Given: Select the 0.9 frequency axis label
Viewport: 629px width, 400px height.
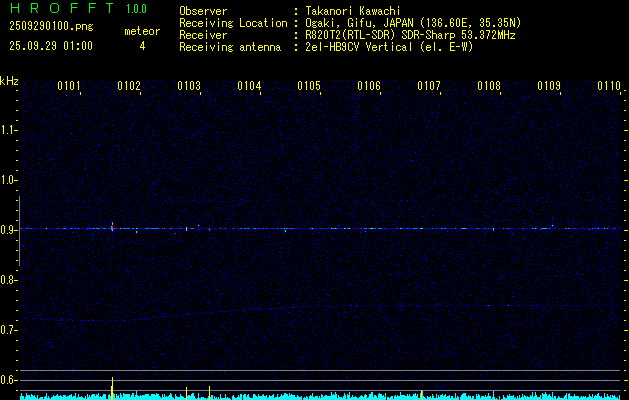Looking at the screenshot, I should coord(9,230).
